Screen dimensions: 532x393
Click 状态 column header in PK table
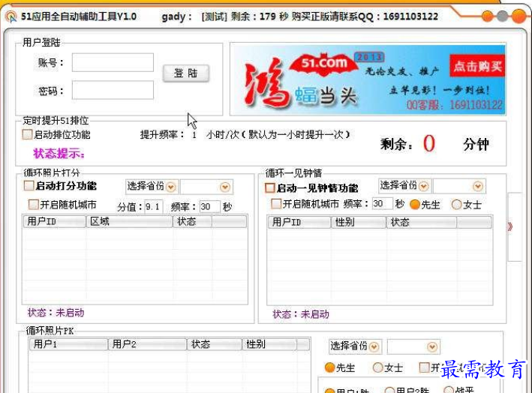pyautogui.click(x=215, y=344)
